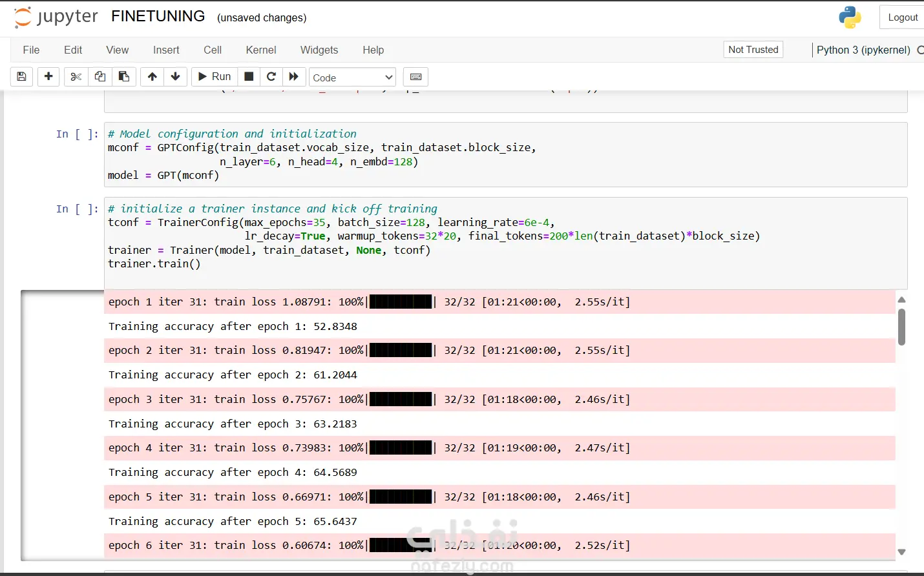Viewport: 924px width, 576px height.
Task: Cut selected cells with the scissors icon
Action: (76, 77)
